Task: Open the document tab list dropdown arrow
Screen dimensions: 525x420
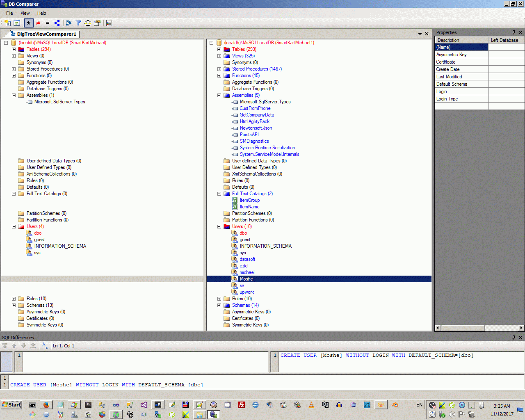Action: [420, 34]
